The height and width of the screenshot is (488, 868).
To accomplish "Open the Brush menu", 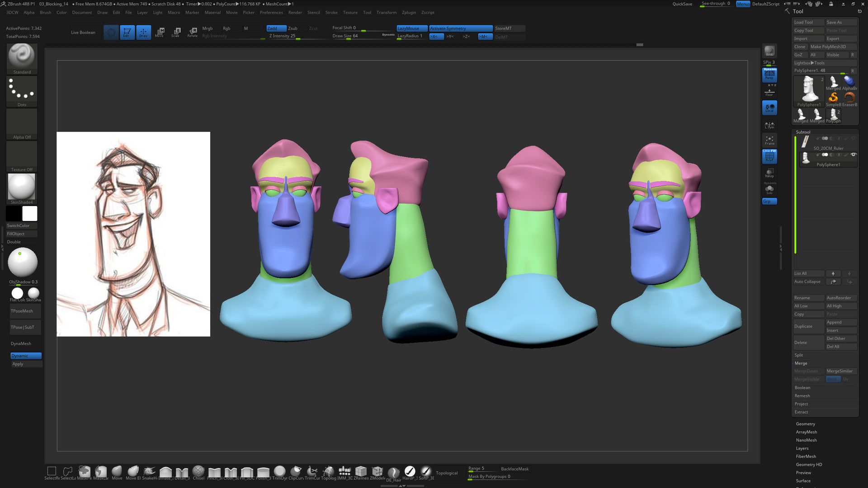I will (46, 12).
